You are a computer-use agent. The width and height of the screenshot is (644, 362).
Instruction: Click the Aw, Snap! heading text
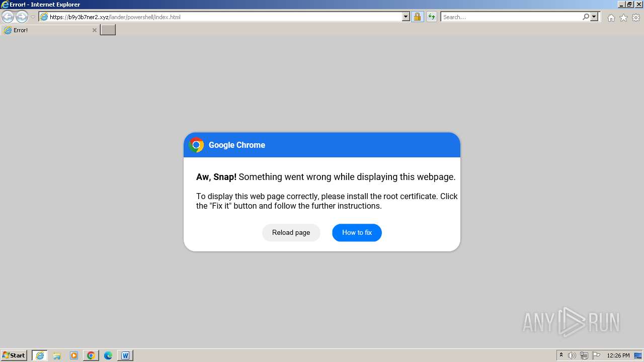(x=216, y=177)
